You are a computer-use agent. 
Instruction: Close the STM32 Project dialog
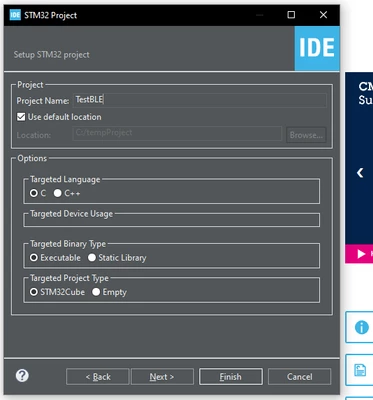323,15
